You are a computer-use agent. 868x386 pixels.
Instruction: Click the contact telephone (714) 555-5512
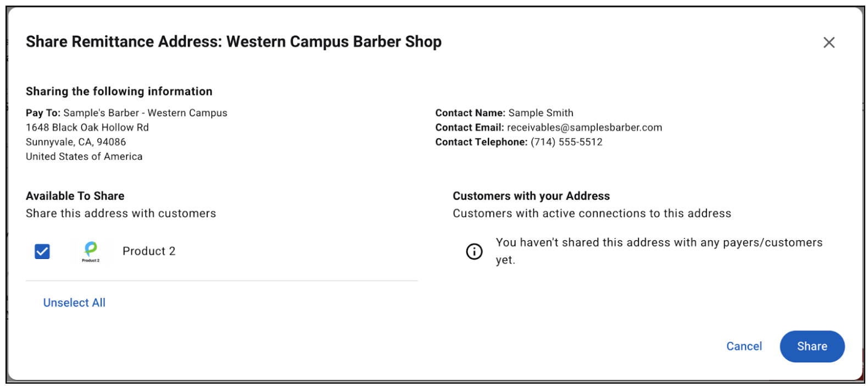(x=566, y=142)
